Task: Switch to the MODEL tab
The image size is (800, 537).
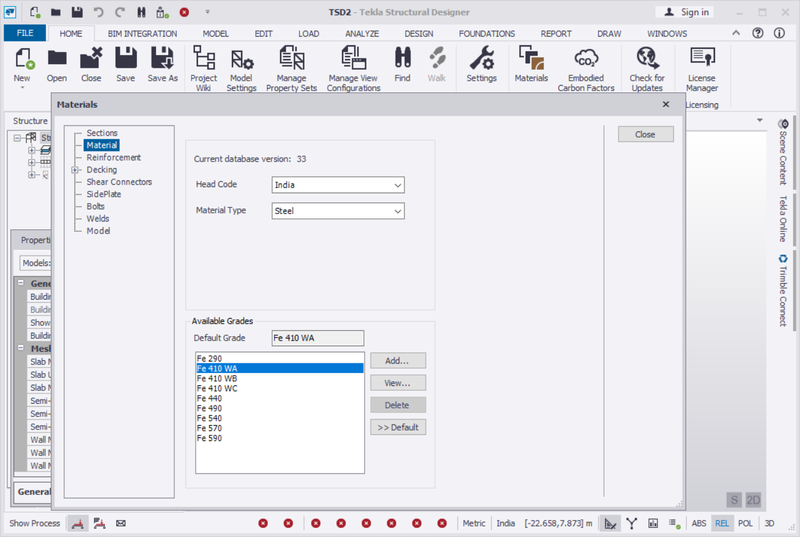Action: pos(215,34)
